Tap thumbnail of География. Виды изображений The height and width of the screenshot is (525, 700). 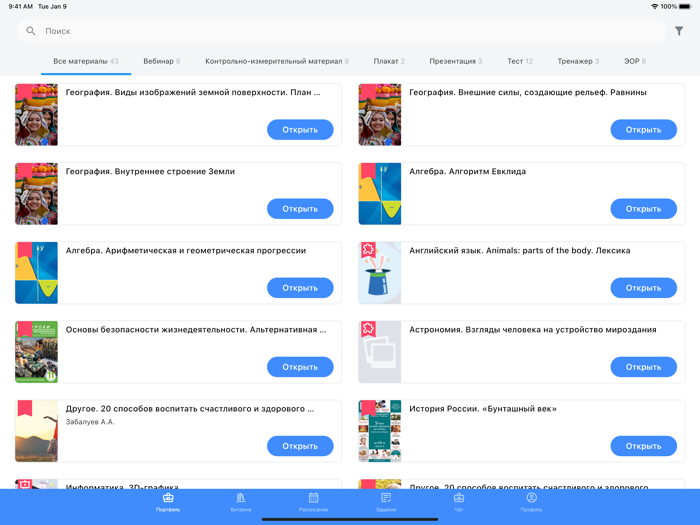(x=36, y=114)
